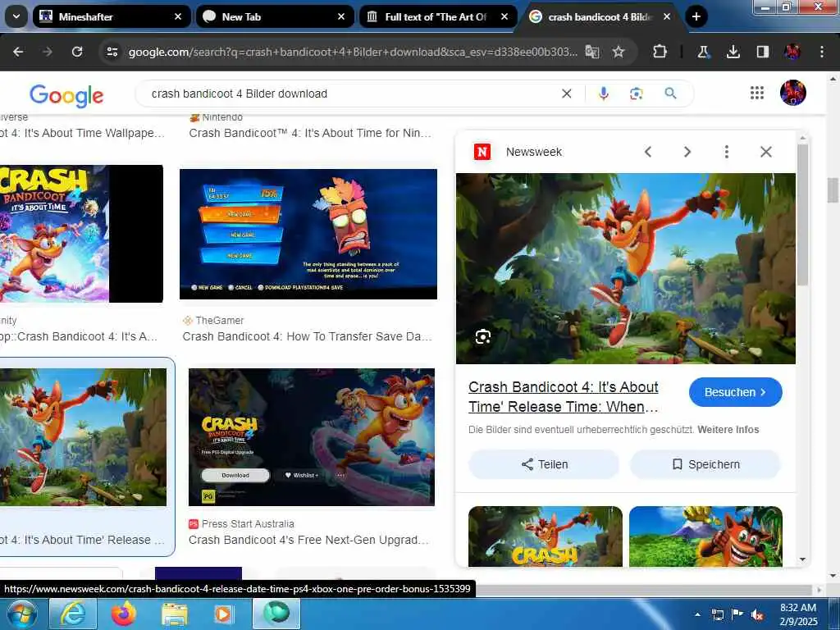The height and width of the screenshot is (630, 840).
Task: Close the Full text of The Art Of tab
Action: coord(504,16)
